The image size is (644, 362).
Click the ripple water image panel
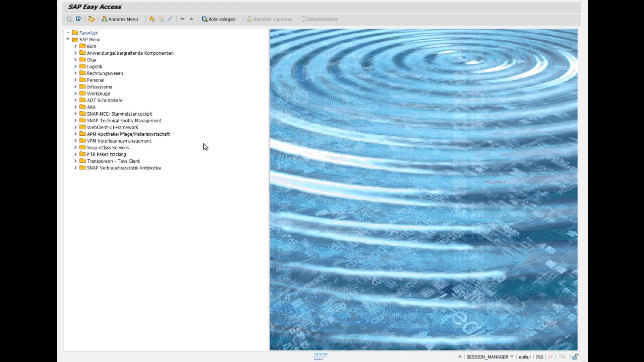[424, 190]
